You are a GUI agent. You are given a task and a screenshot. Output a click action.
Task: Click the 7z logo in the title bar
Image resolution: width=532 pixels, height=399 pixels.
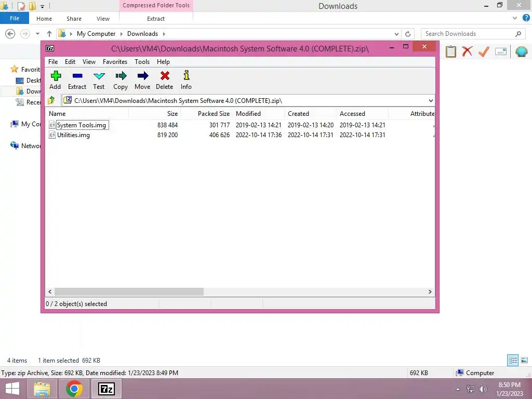pos(50,48)
